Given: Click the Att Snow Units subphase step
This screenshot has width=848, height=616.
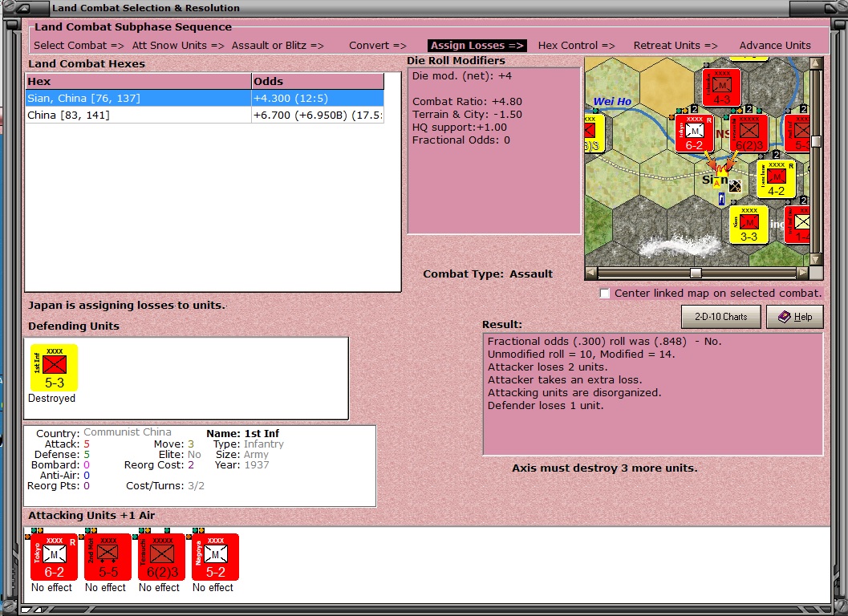Looking at the screenshot, I should pyautogui.click(x=178, y=46).
